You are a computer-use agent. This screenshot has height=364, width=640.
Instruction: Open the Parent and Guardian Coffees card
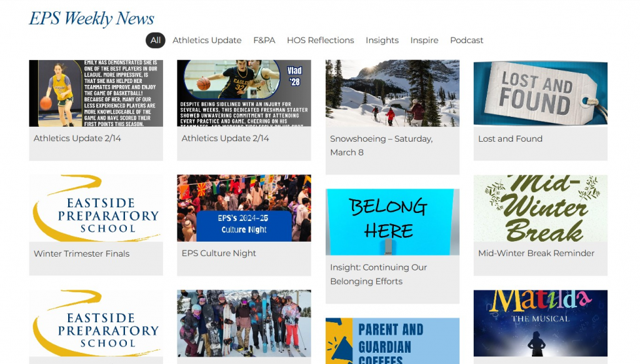point(392,341)
